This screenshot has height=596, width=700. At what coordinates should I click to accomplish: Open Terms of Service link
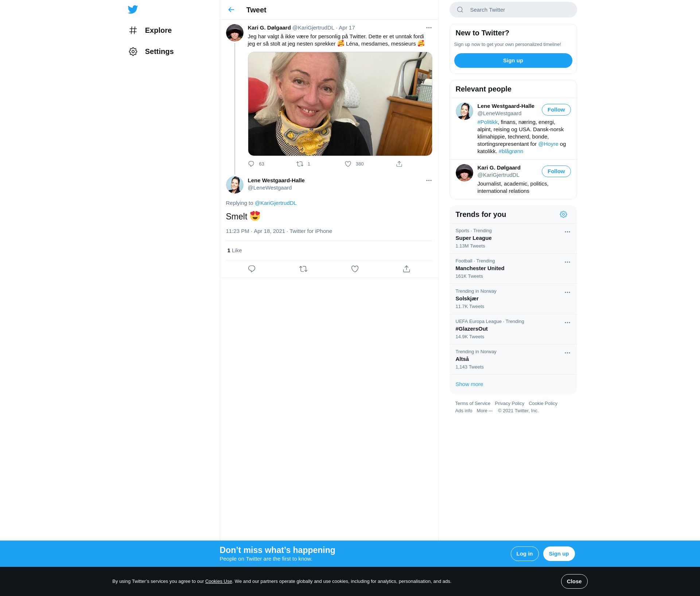(x=472, y=404)
